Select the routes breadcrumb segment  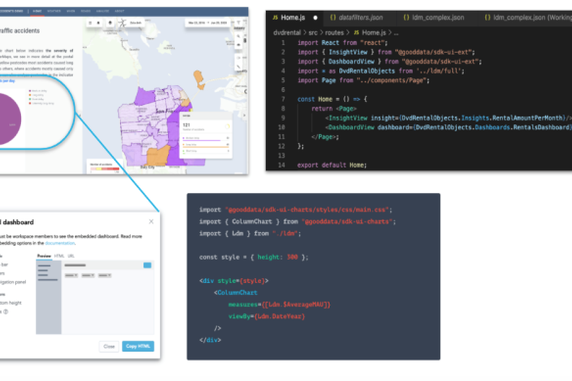334,33
